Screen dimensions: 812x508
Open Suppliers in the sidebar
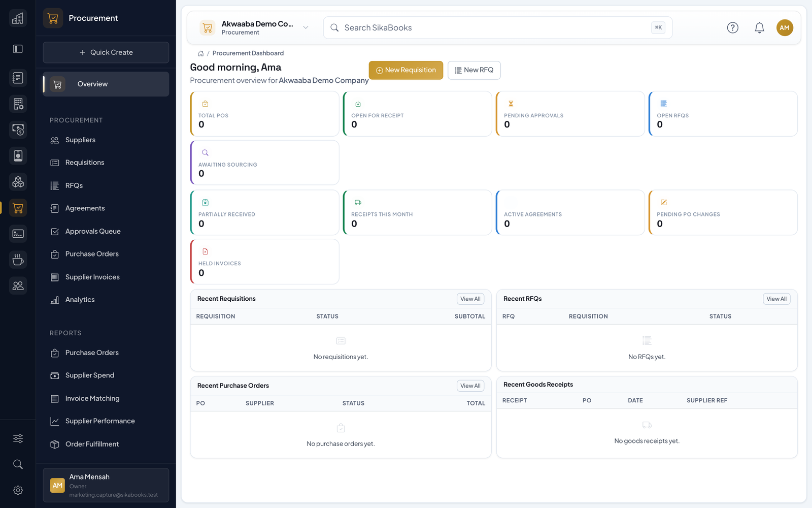pyautogui.click(x=106, y=140)
